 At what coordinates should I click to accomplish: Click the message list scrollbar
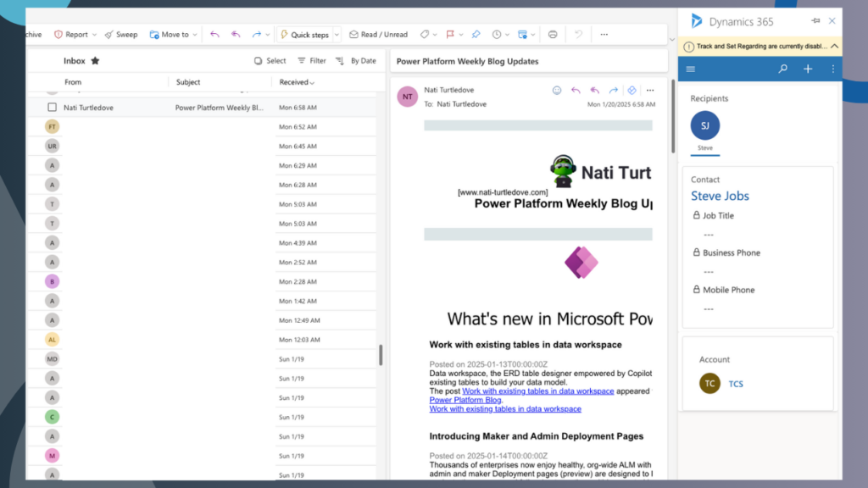click(x=379, y=356)
